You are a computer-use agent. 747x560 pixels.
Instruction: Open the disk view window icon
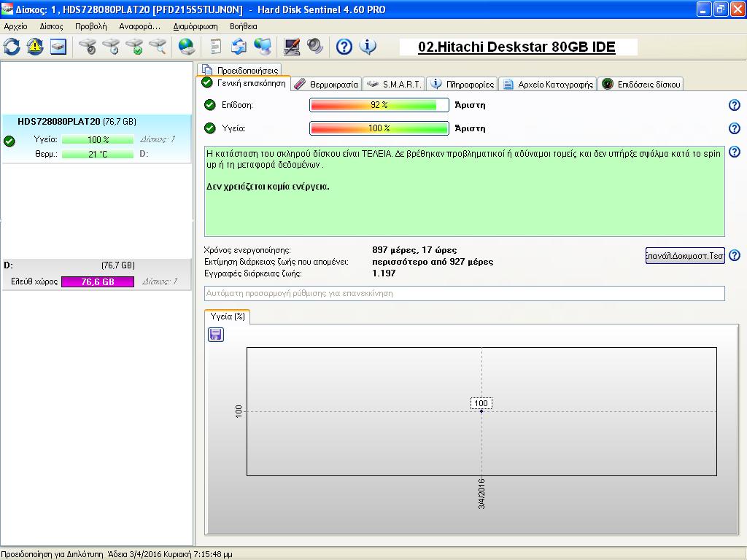pos(58,47)
